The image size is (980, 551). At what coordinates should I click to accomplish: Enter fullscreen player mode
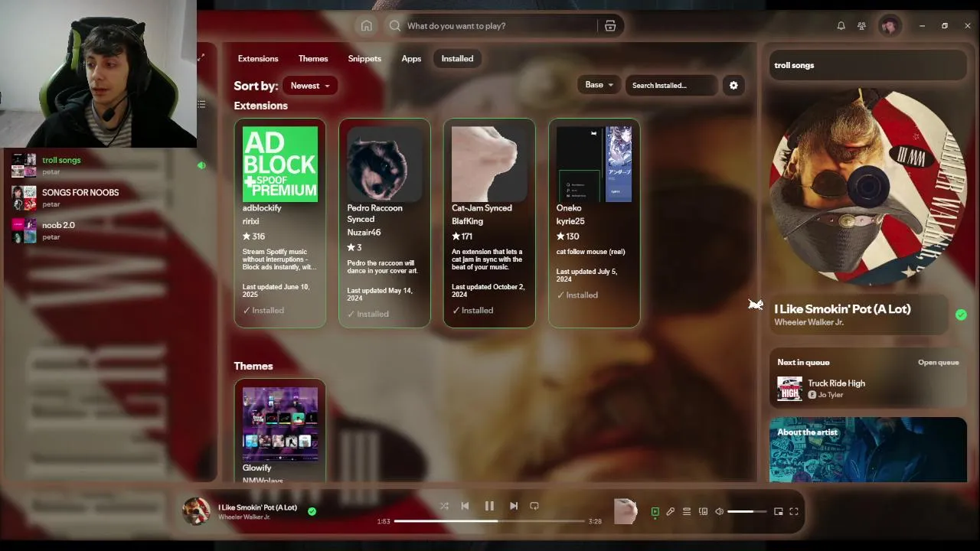794,512
